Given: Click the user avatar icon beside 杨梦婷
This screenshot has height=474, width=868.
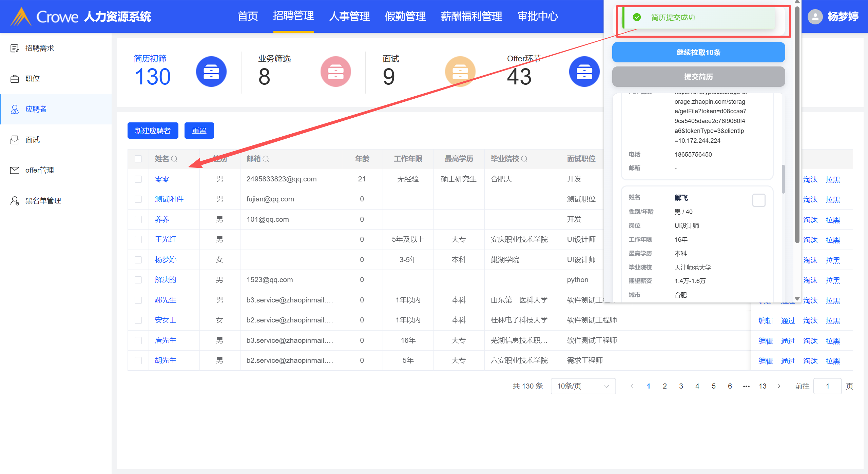Looking at the screenshot, I should pyautogui.click(x=815, y=17).
